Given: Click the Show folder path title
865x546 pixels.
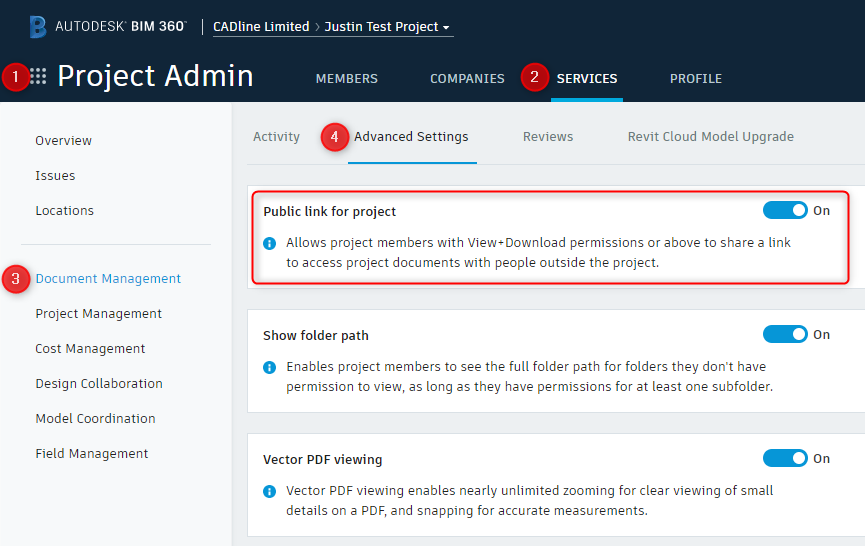Looking at the screenshot, I should [316, 336].
